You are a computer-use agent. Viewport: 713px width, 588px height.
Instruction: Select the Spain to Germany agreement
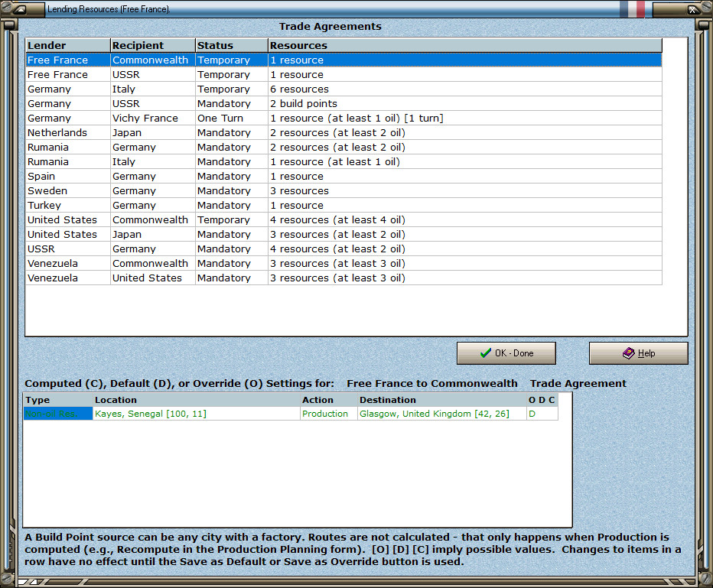click(x=343, y=177)
